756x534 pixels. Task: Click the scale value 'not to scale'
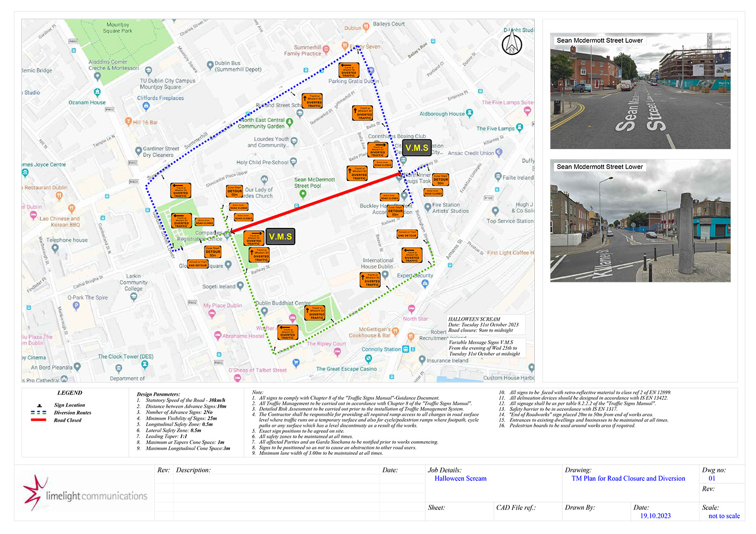(x=724, y=516)
